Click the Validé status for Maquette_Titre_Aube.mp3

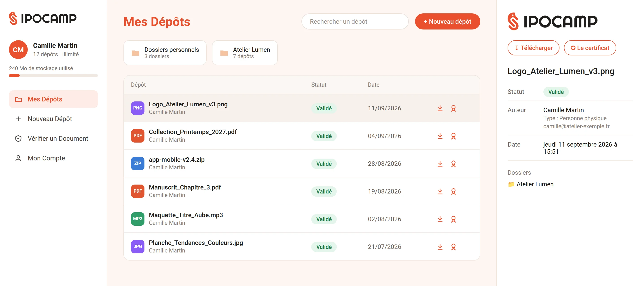[324, 219]
